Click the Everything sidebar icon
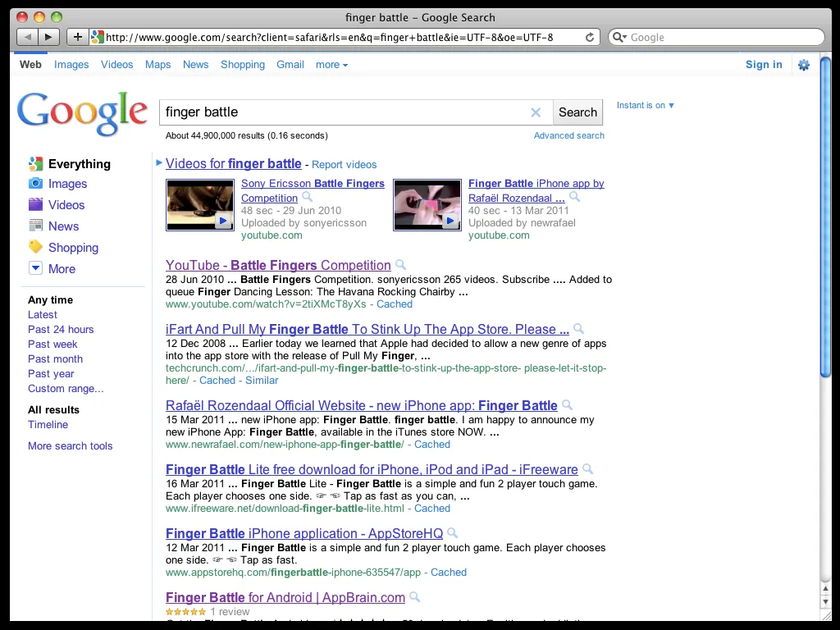The height and width of the screenshot is (630, 840). (35, 164)
